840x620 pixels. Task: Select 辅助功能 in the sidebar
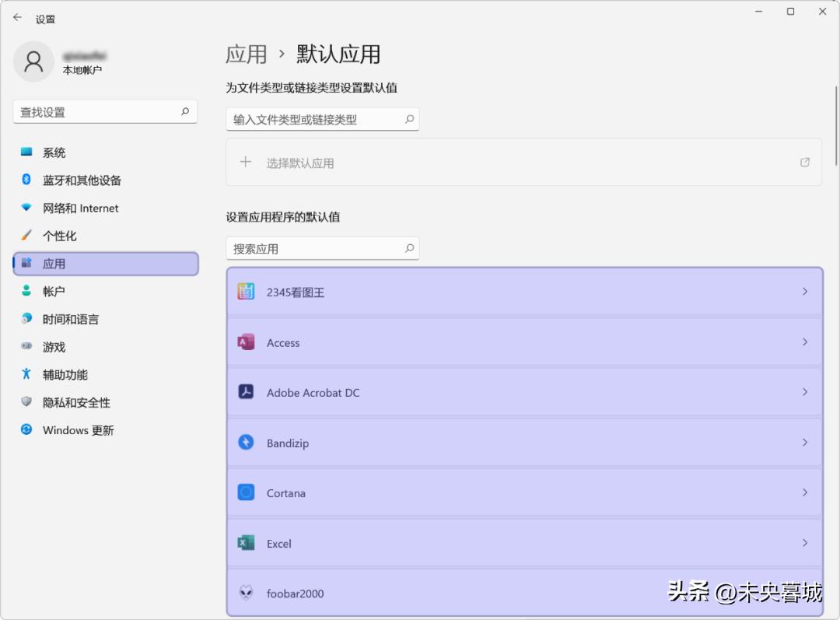coord(64,374)
